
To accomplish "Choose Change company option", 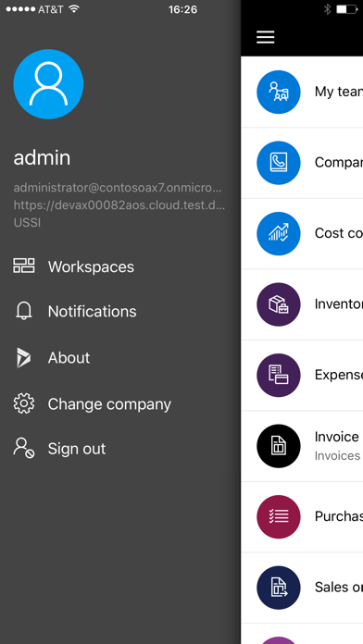I will pos(109,404).
